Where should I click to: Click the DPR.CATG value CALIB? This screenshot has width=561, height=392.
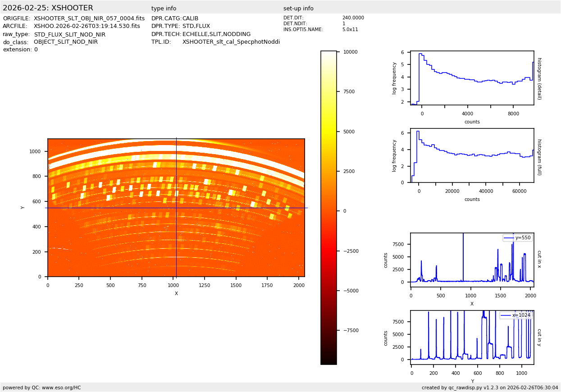(x=190, y=18)
